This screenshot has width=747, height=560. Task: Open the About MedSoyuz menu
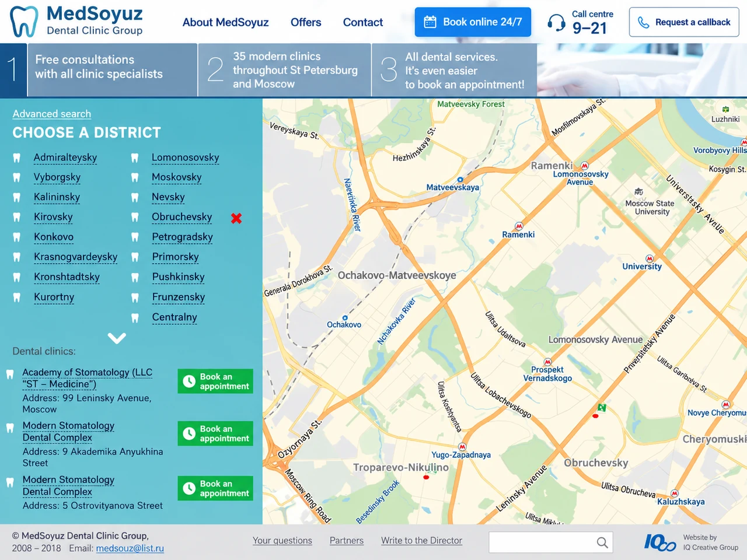coord(225,22)
